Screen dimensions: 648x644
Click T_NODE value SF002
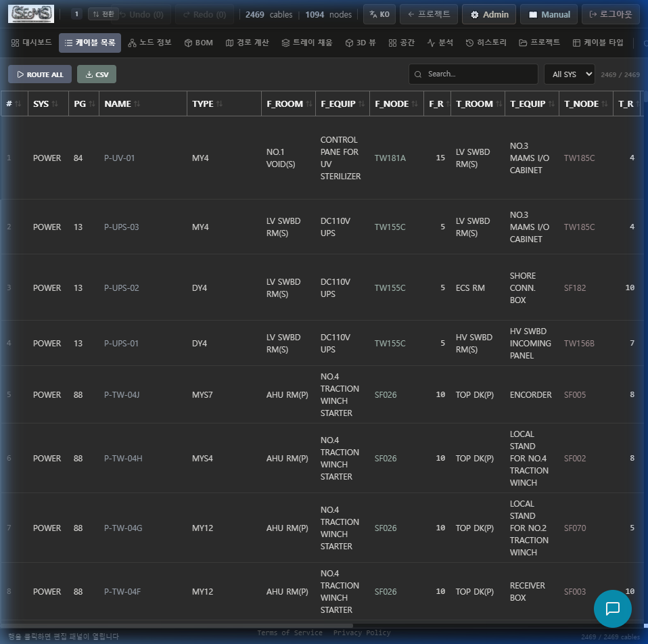[x=574, y=458]
